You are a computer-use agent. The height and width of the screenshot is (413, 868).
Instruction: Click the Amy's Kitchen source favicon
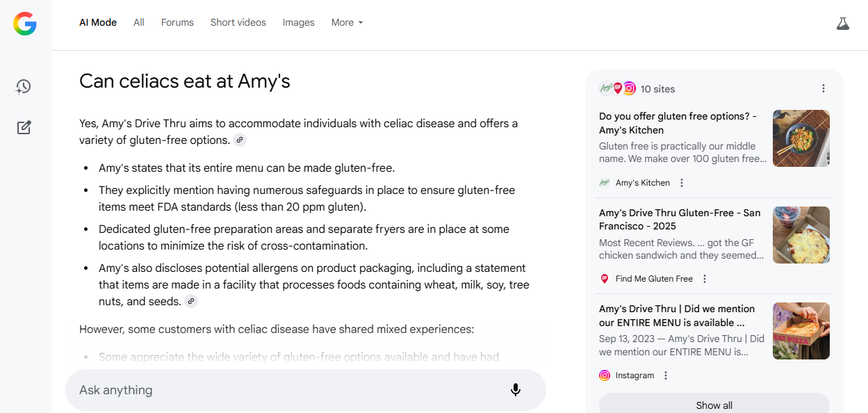tap(605, 183)
